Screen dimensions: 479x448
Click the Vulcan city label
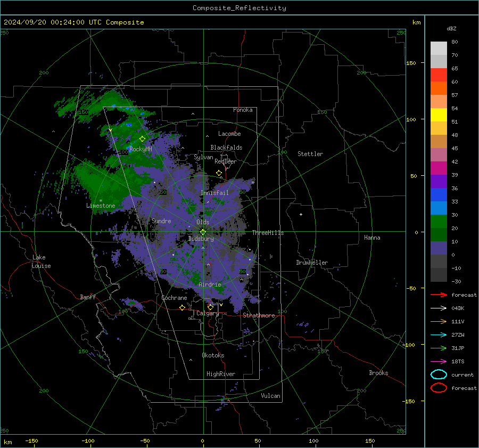click(x=270, y=396)
